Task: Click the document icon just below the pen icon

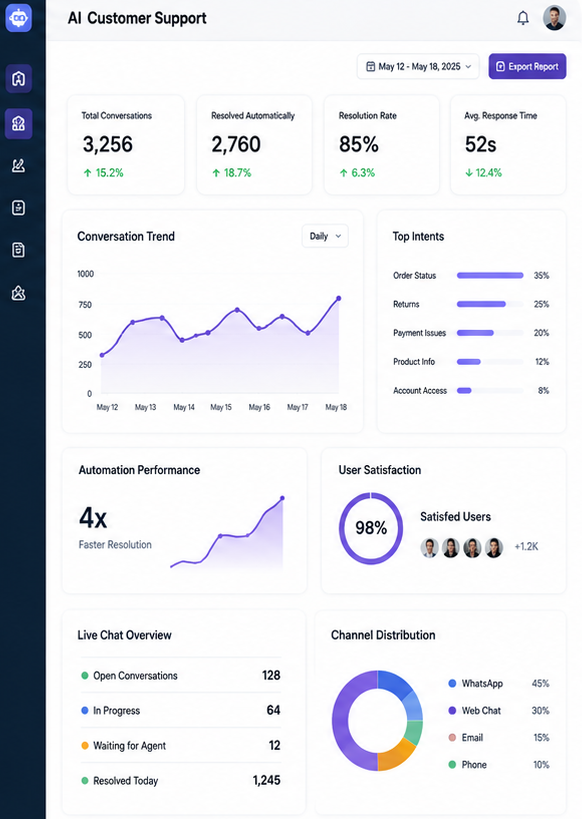Action: pyautogui.click(x=19, y=208)
